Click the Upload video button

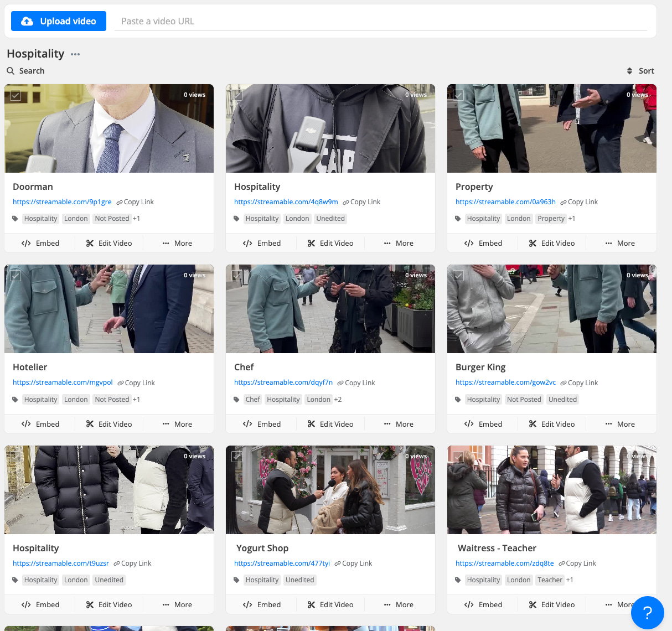[x=59, y=21]
